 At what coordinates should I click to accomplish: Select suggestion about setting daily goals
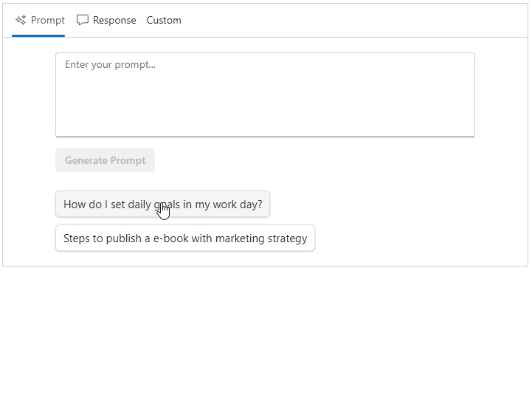click(x=163, y=204)
